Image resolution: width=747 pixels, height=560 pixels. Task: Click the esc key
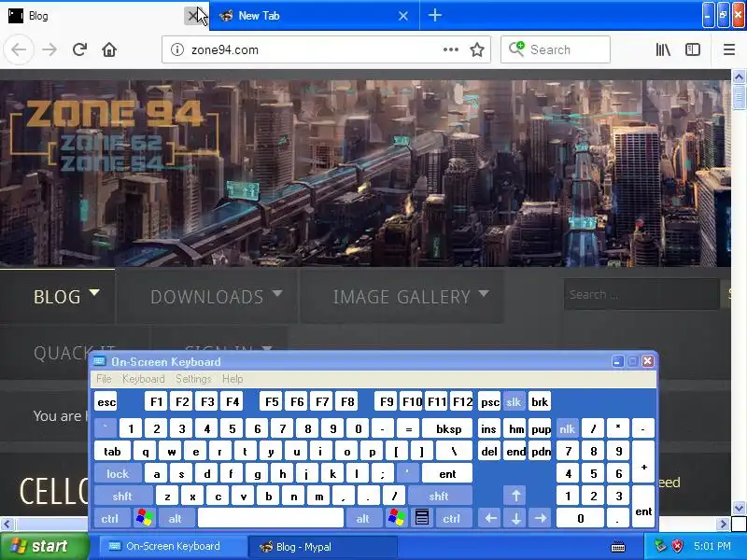106,402
